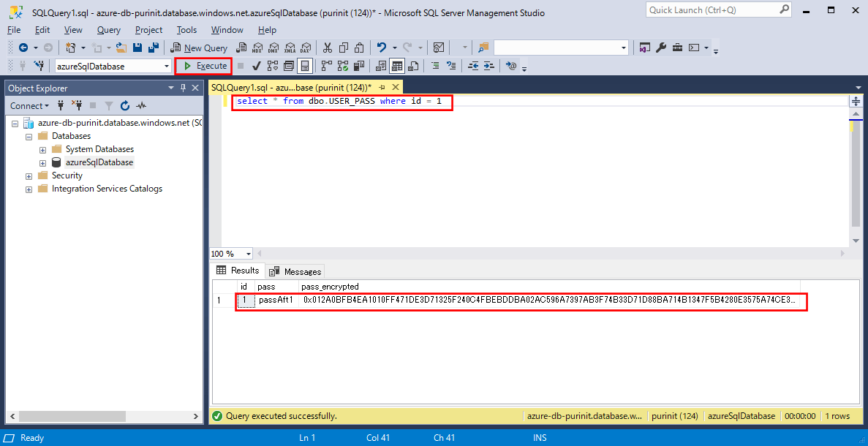The height and width of the screenshot is (446, 868).
Task: Open the File menu
Action: point(15,31)
